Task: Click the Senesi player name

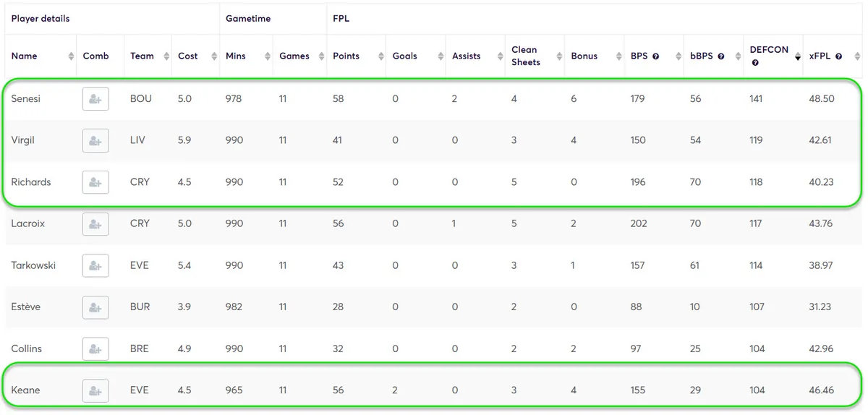Action: (25, 99)
